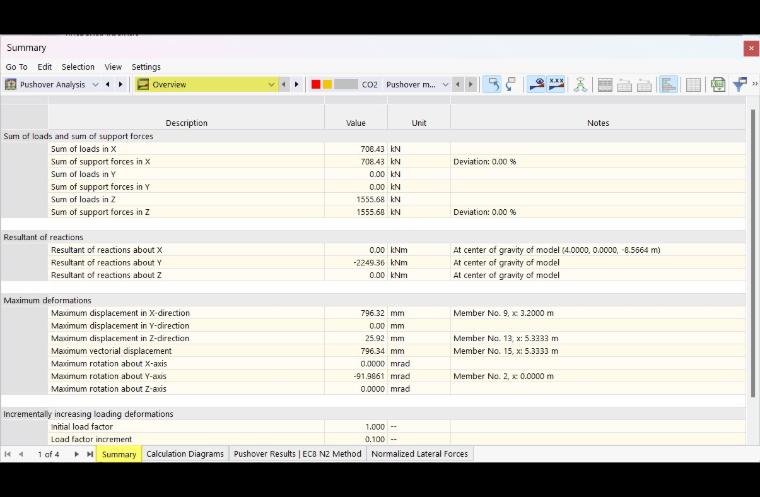Open the Edit menu

(45, 67)
